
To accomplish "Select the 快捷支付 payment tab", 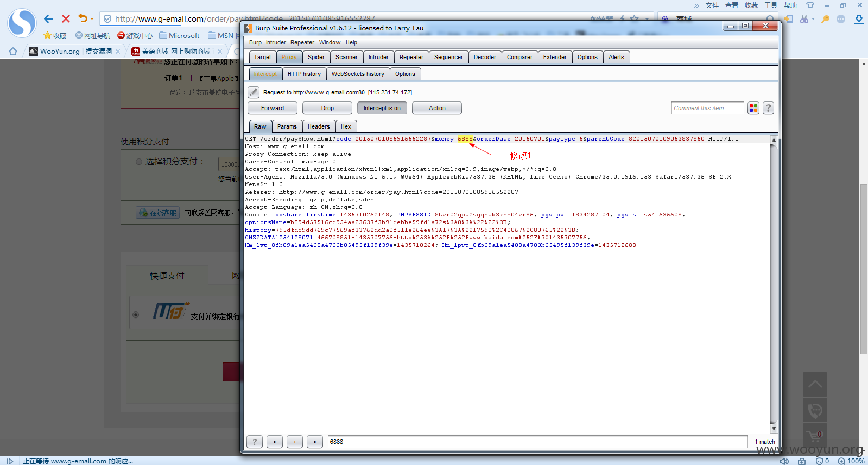I will 167,276.
